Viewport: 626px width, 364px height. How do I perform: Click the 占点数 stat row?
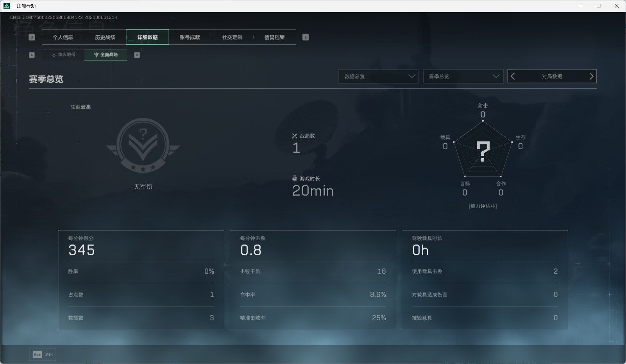141,294
